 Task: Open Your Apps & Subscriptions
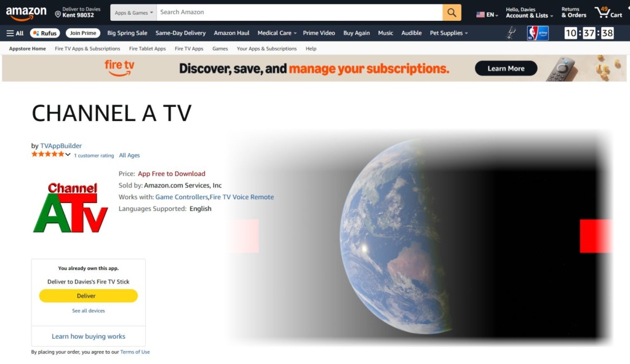pyautogui.click(x=266, y=49)
